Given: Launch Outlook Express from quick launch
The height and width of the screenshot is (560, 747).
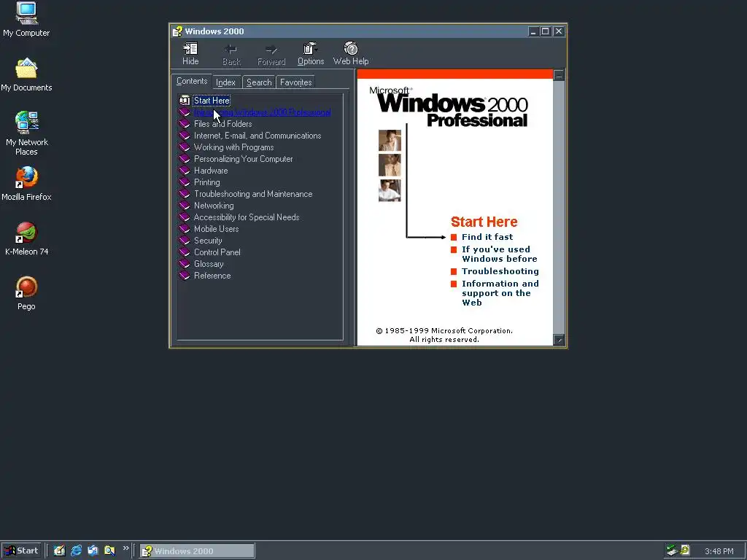Looking at the screenshot, I should [x=93, y=551].
